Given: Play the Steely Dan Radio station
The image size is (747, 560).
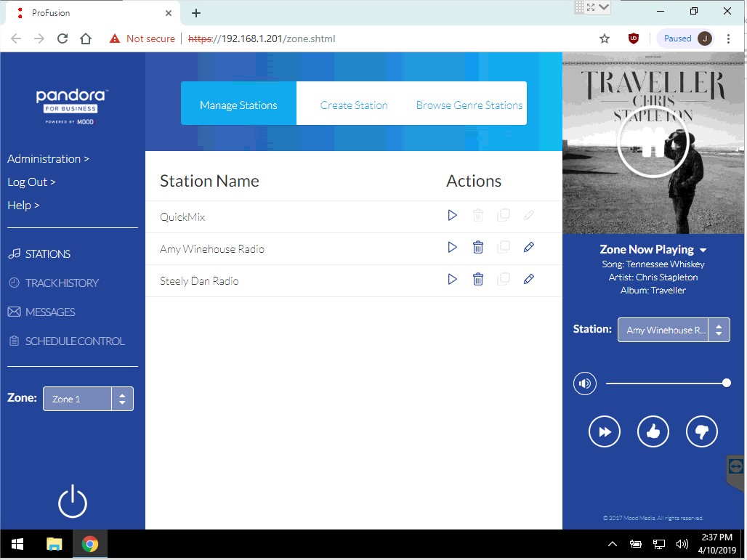Looking at the screenshot, I should [452, 280].
